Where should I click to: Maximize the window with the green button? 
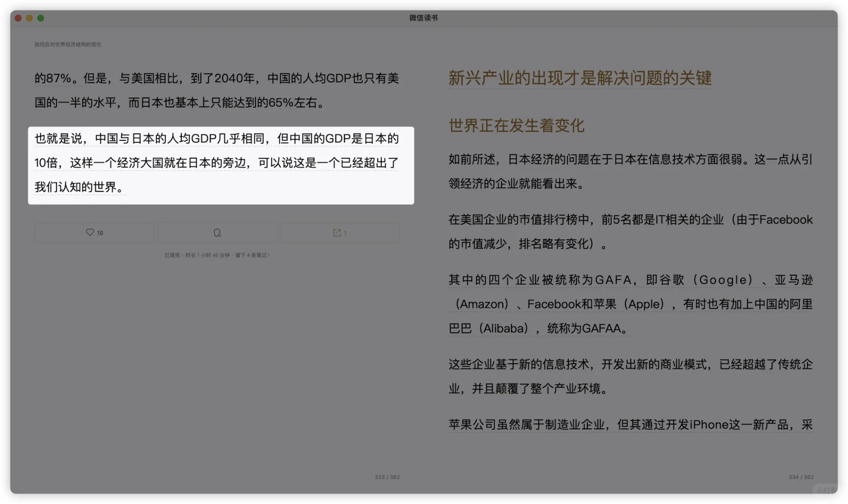tap(41, 18)
